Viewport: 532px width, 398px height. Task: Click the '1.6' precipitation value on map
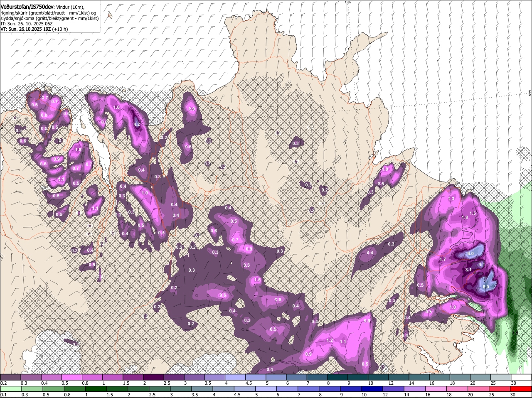pyautogui.click(x=116, y=107)
